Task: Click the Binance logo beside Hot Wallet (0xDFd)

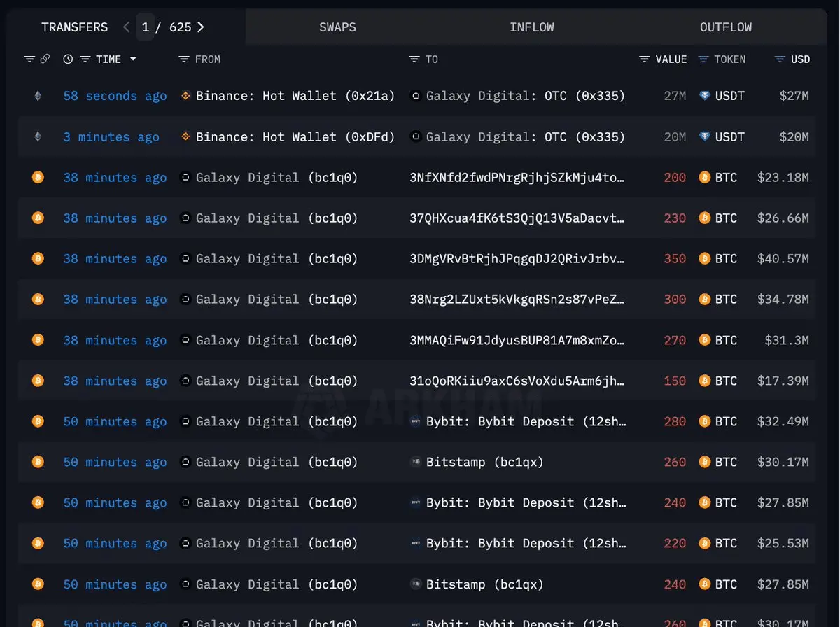Action: click(185, 136)
